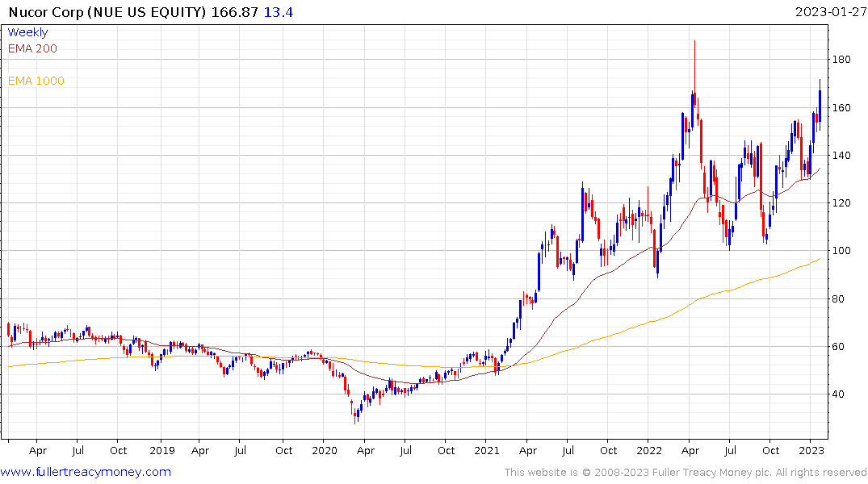Click the 140 price axis label
The height and width of the screenshot is (484, 868).
[x=841, y=156]
